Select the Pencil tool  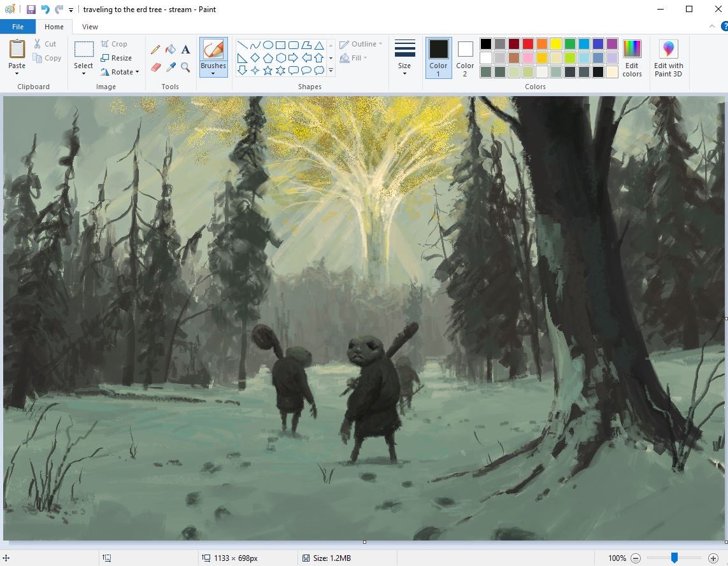point(155,49)
